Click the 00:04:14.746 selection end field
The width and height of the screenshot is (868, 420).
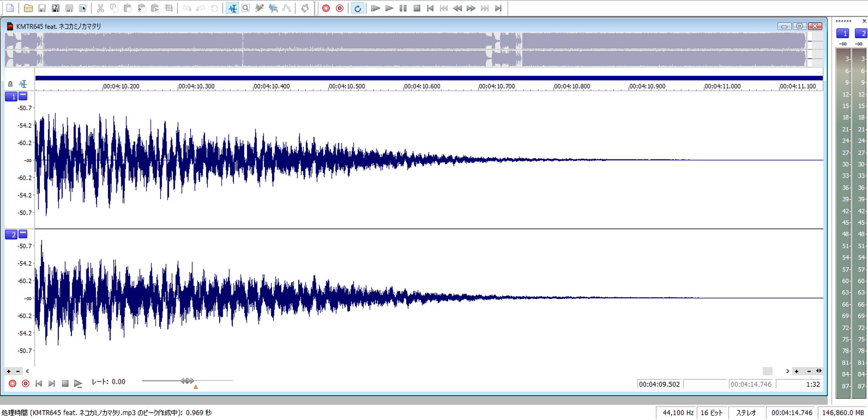(x=752, y=384)
